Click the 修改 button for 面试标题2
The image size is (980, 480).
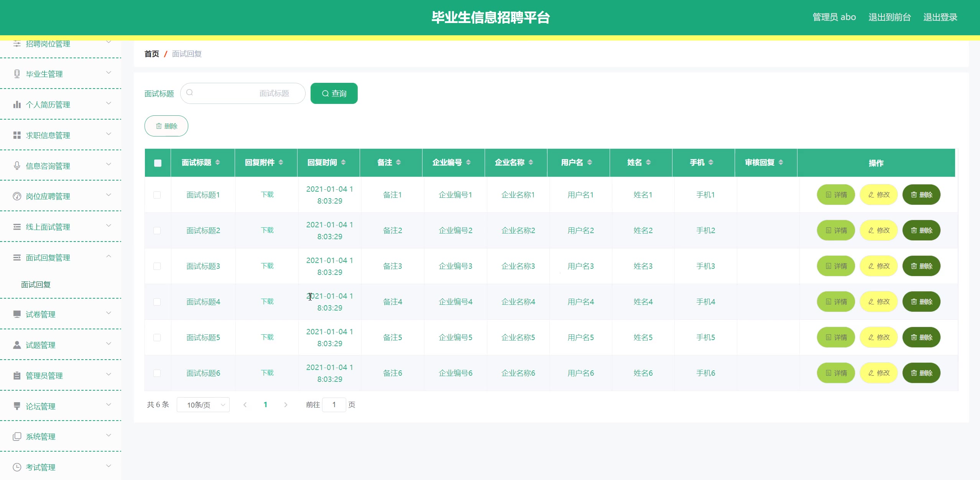coord(878,230)
